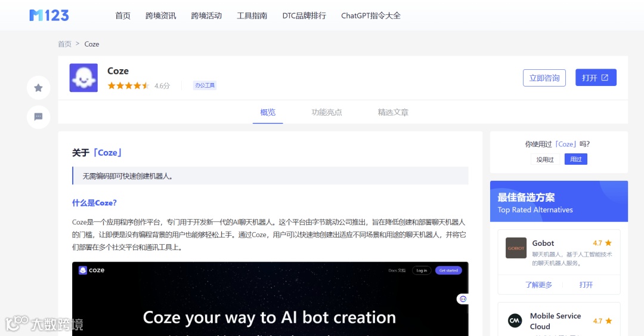644x336 pixels.
Task: Click the blue 打开 button
Action: point(596,78)
